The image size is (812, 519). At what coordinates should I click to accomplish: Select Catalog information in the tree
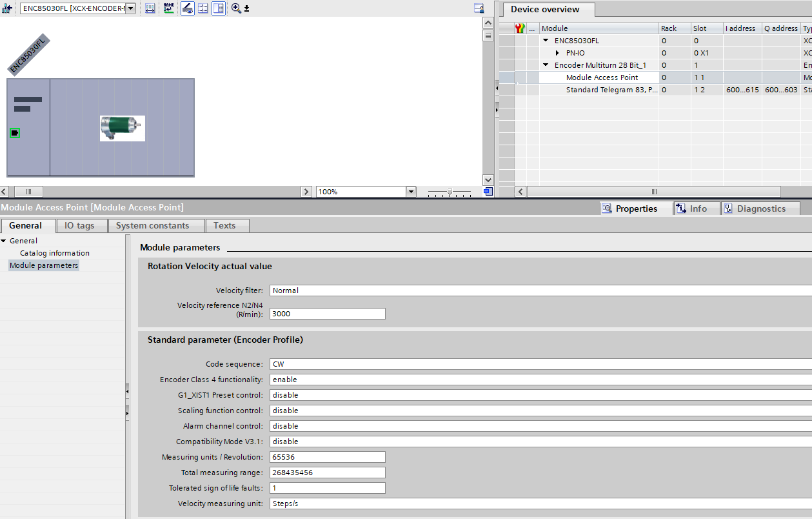[x=55, y=253]
